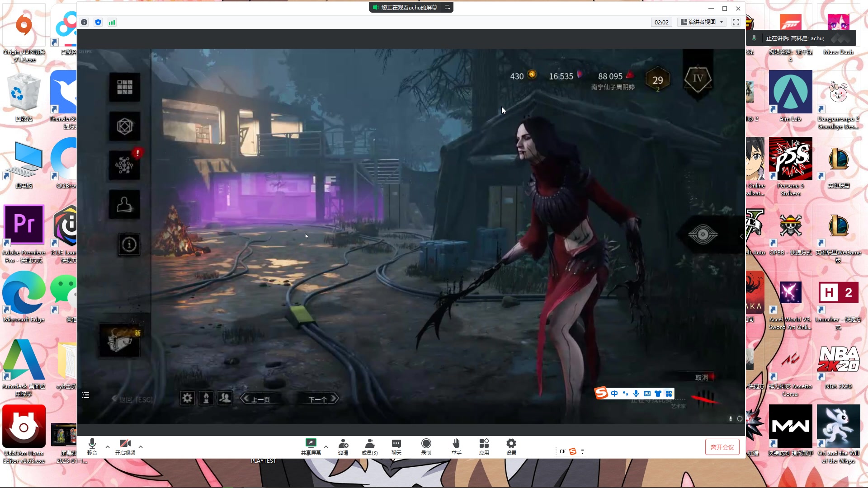The image size is (868, 488).
Task: Open the new item box thumbnail marked 新
Action: tap(119, 340)
